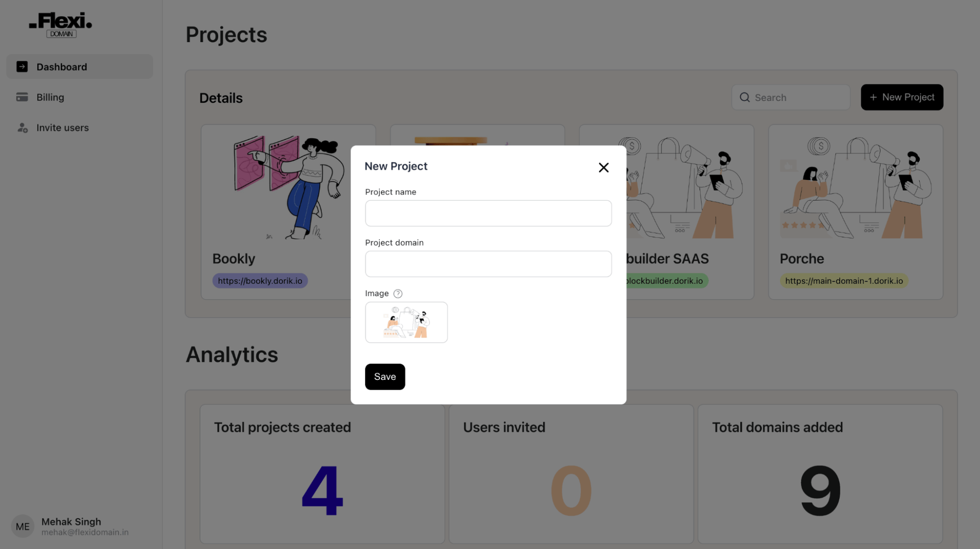
Task: Click the Image help question-mark icon
Action: pyautogui.click(x=398, y=294)
